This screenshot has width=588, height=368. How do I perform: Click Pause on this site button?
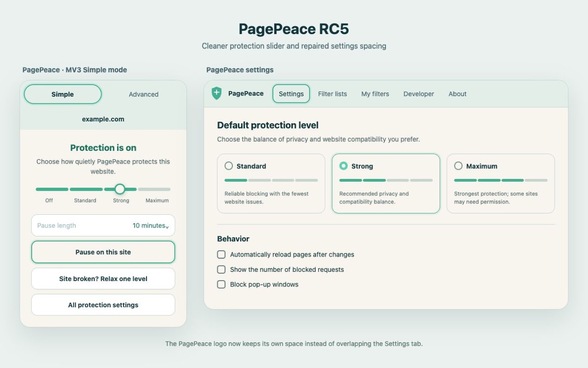tap(103, 252)
